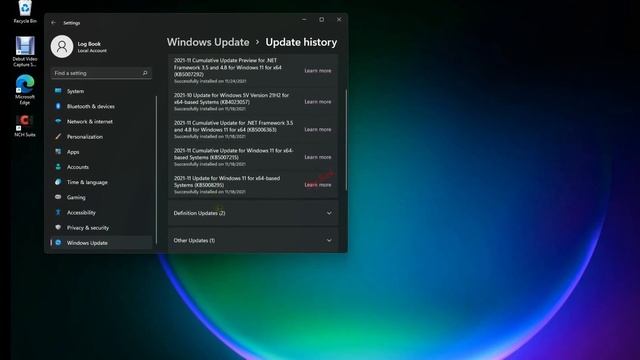Click the Apps icon in sidebar
Image resolution: width=640 pixels, height=360 pixels.
(58, 151)
